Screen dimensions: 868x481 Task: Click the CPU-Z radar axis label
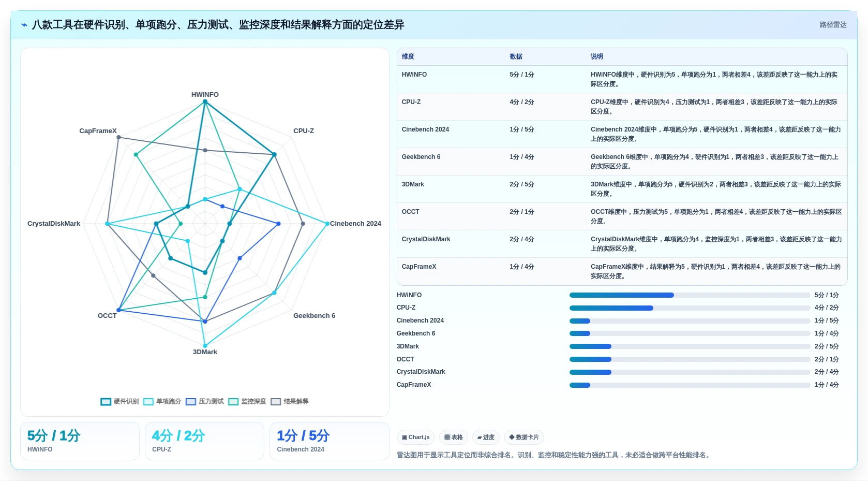pyautogui.click(x=304, y=131)
